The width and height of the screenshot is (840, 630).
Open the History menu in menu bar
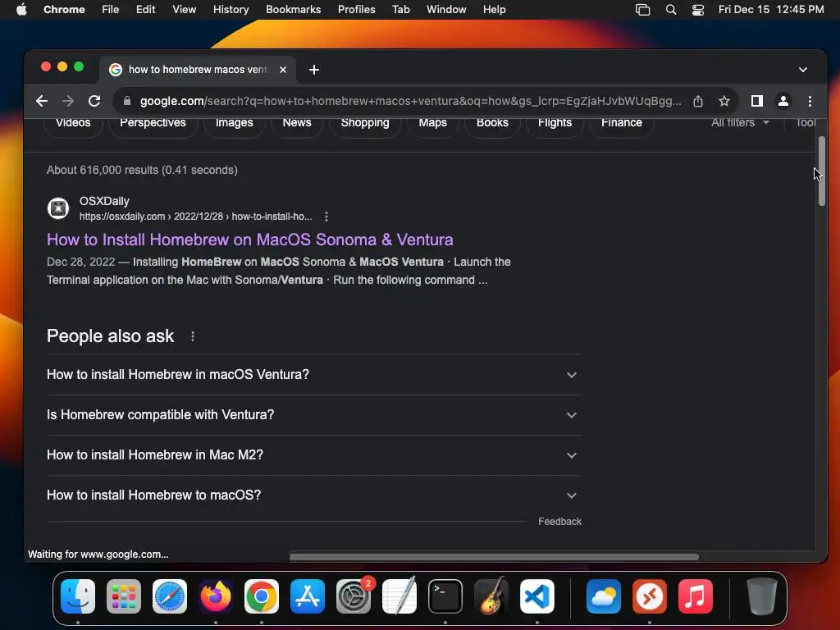tap(231, 10)
